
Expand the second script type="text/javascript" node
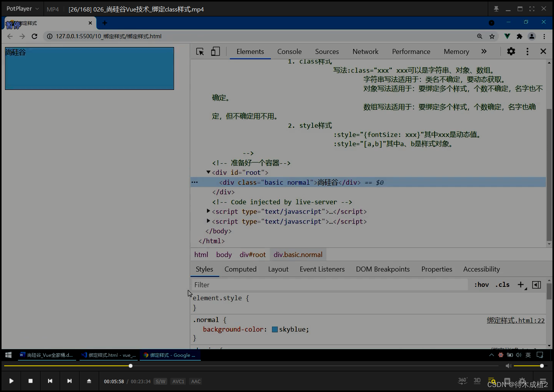click(208, 221)
